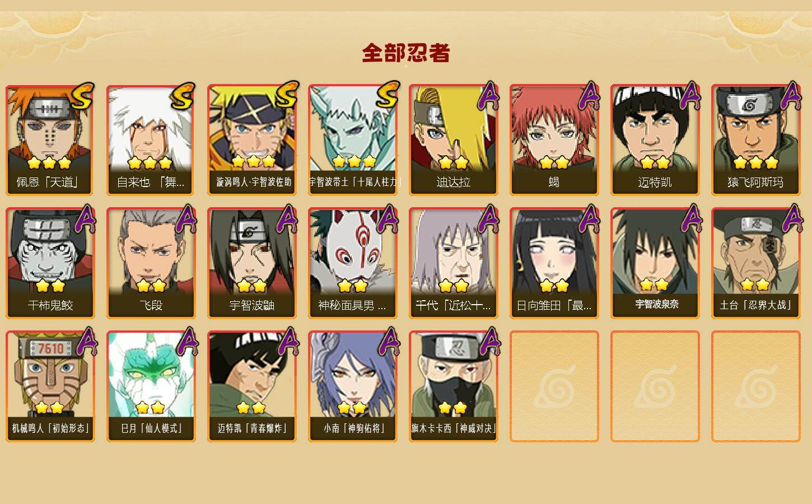
Task: Select the 宇智波泉奈 ninja card
Action: [655, 263]
